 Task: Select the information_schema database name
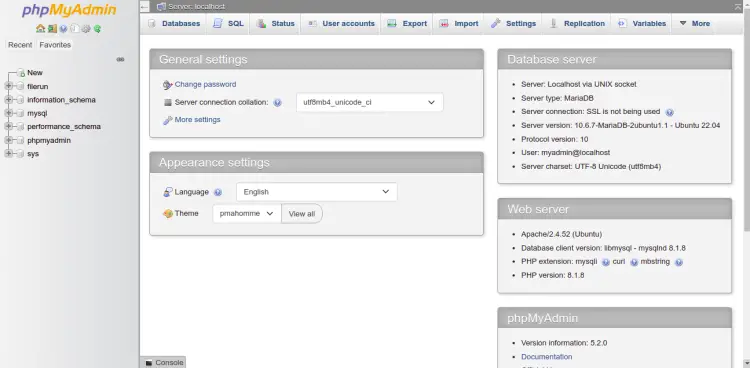(x=61, y=100)
